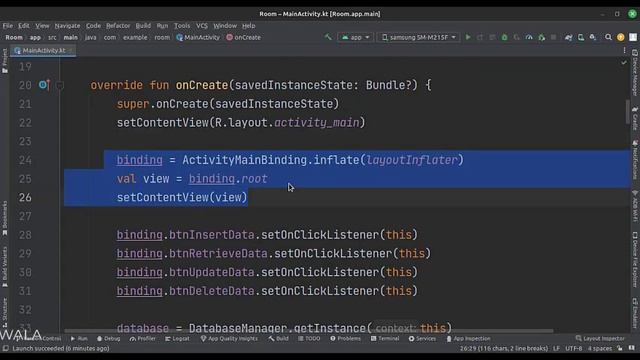Run the app with green play button
Screen dimensions: 640x360
468,37
